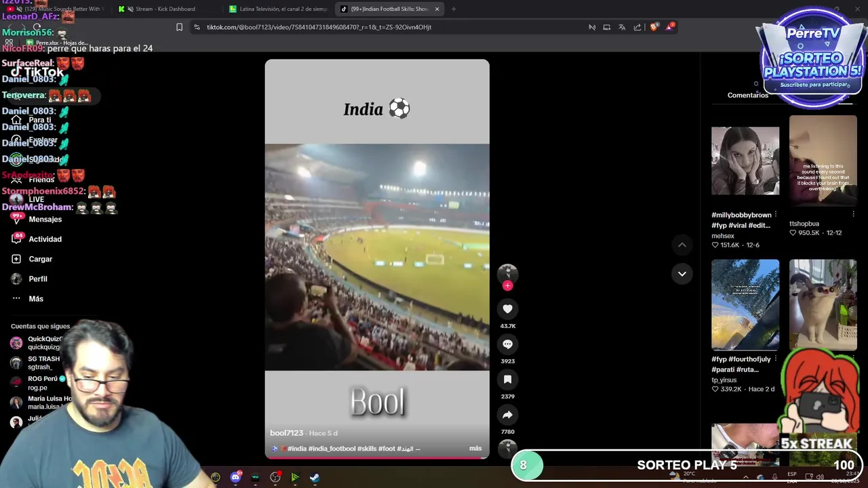Image resolution: width=868 pixels, height=488 pixels.
Task: Click mehsex username under thumbnail
Action: click(x=723, y=236)
